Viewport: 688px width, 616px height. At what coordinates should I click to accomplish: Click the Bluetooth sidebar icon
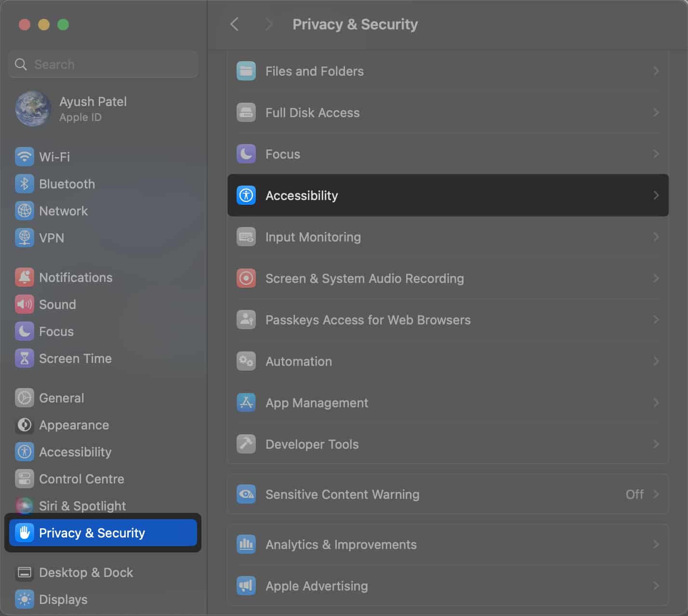(24, 184)
